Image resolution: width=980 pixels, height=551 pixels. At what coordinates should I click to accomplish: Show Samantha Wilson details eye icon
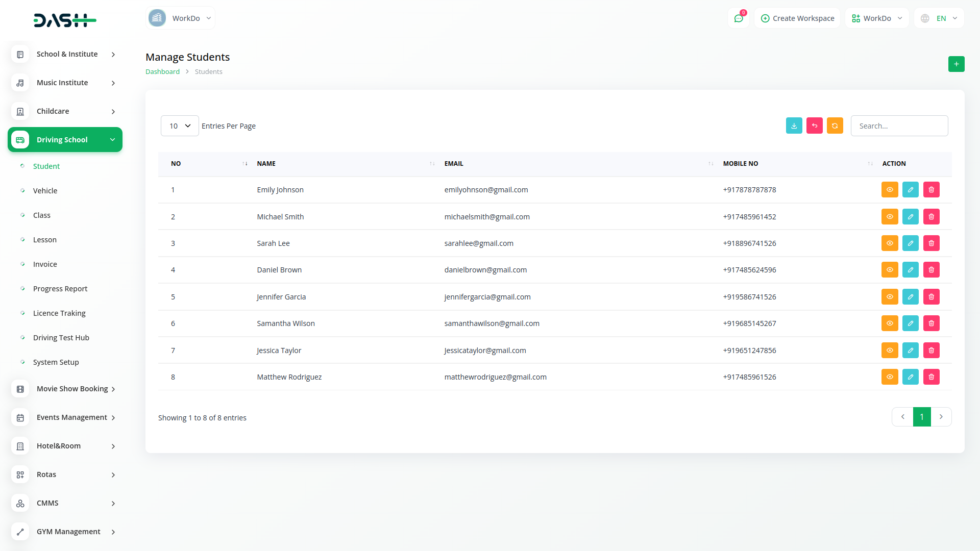(889, 323)
